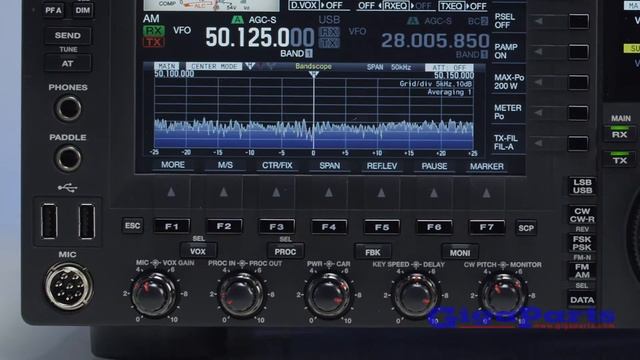Adjust the PROC IN / PROC OUT knob
Image resolution: width=640 pixels, height=360 pixels.
point(241,295)
